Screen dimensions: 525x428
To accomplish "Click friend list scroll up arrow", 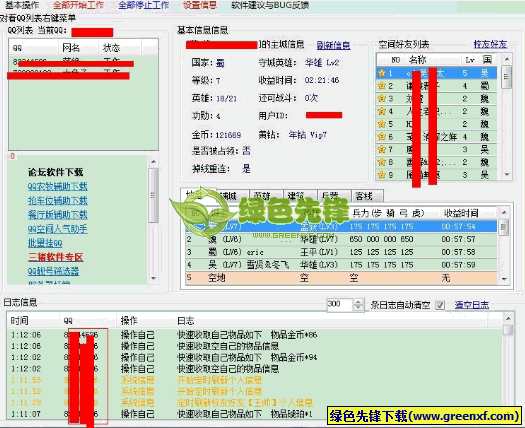I will (x=507, y=59).
